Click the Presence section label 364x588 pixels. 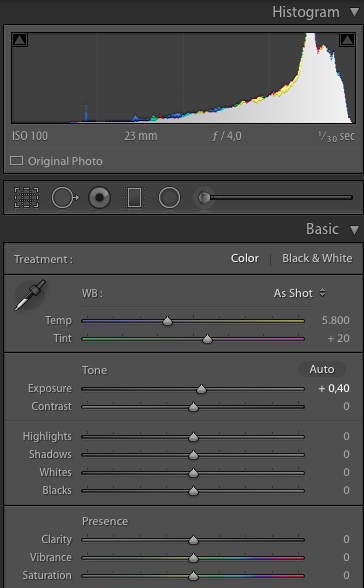105,521
